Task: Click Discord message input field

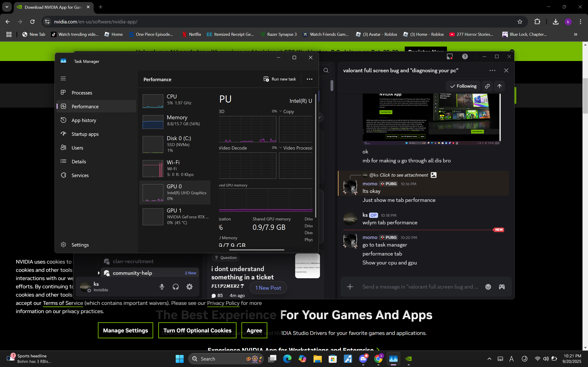Action: 420,287
